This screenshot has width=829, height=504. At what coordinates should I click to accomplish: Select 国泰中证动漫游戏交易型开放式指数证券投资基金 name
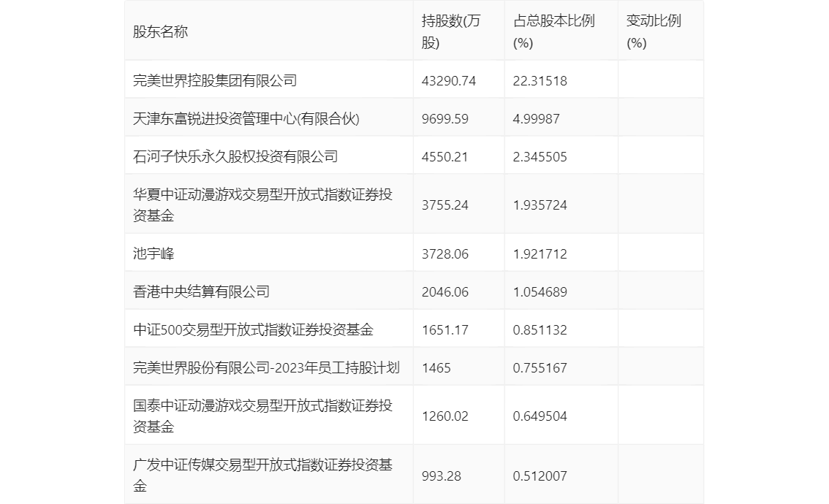point(262,416)
